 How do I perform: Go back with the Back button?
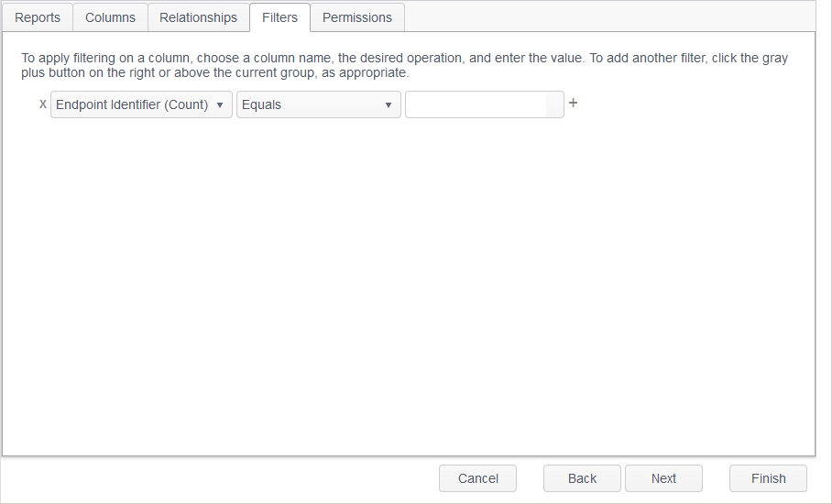(582, 478)
